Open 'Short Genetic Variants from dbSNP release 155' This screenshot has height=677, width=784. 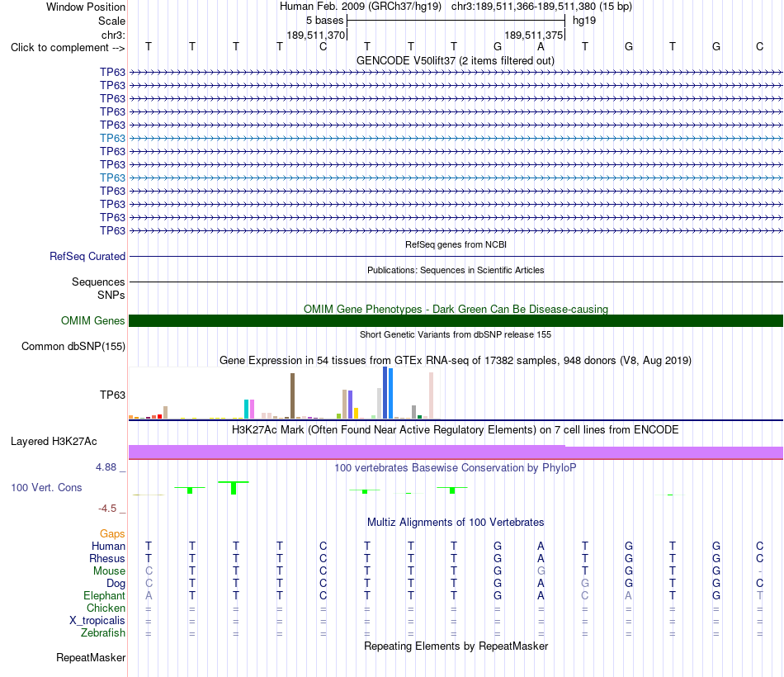click(456, 334)
